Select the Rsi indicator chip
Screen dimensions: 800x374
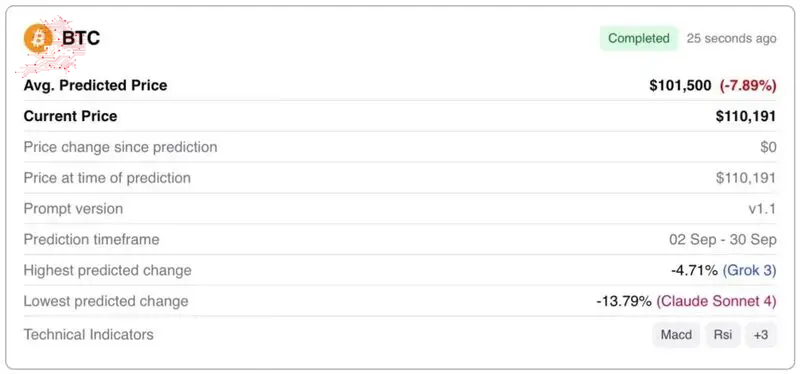tap(723, 335)
